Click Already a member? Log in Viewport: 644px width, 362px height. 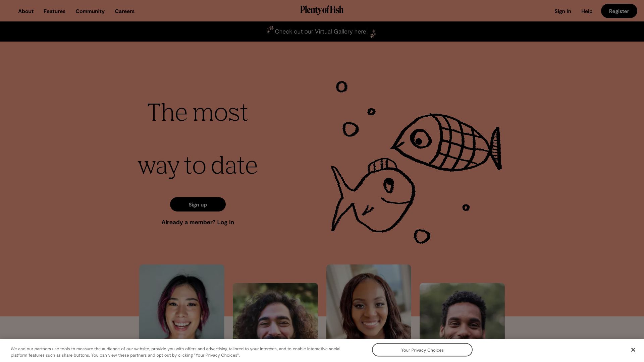point(198,222)
